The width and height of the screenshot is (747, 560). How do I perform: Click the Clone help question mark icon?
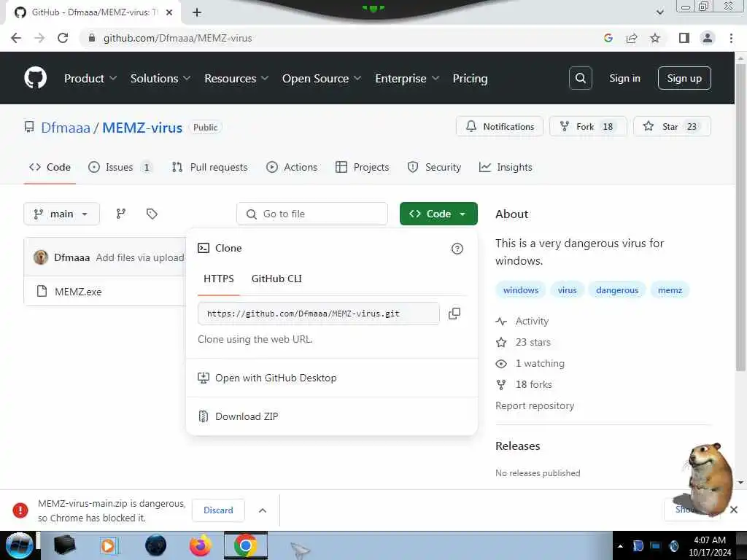(457, 249)
